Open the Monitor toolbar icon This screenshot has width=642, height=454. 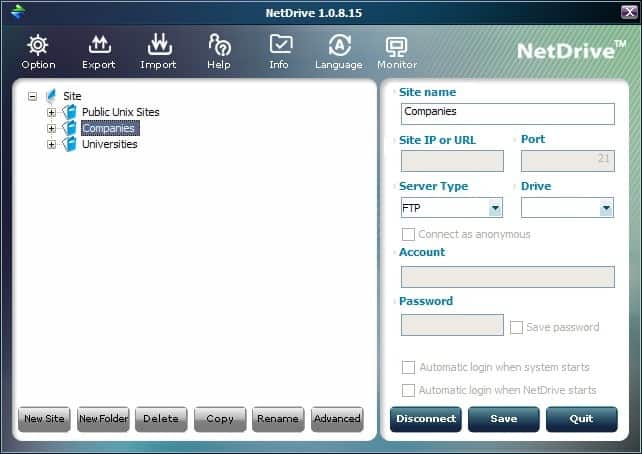[x=396, y=47]
